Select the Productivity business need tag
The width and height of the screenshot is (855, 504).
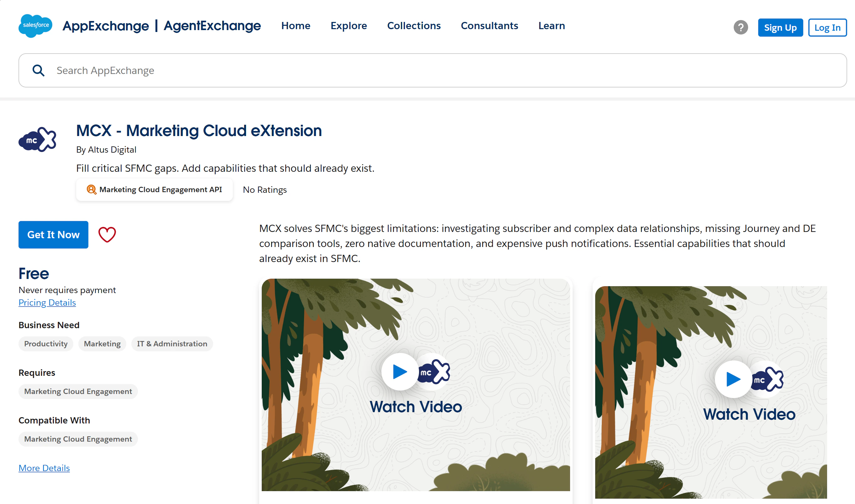46,344
